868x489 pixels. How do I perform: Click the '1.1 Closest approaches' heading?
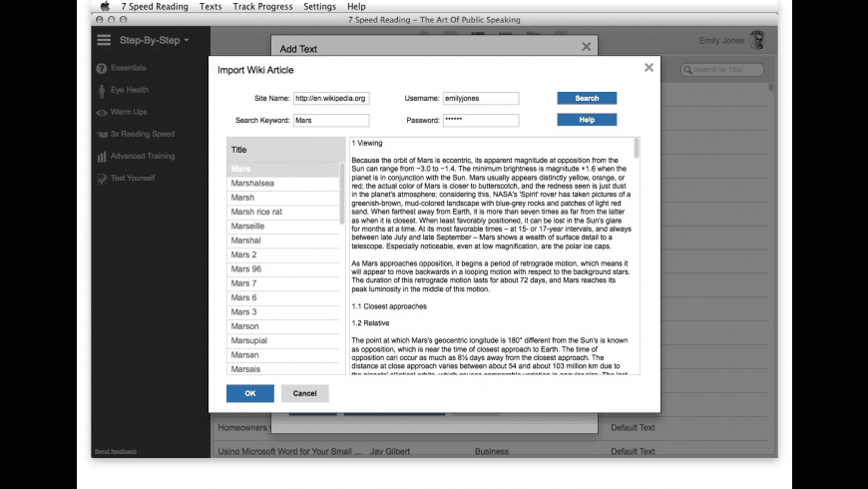click(389, 306)
